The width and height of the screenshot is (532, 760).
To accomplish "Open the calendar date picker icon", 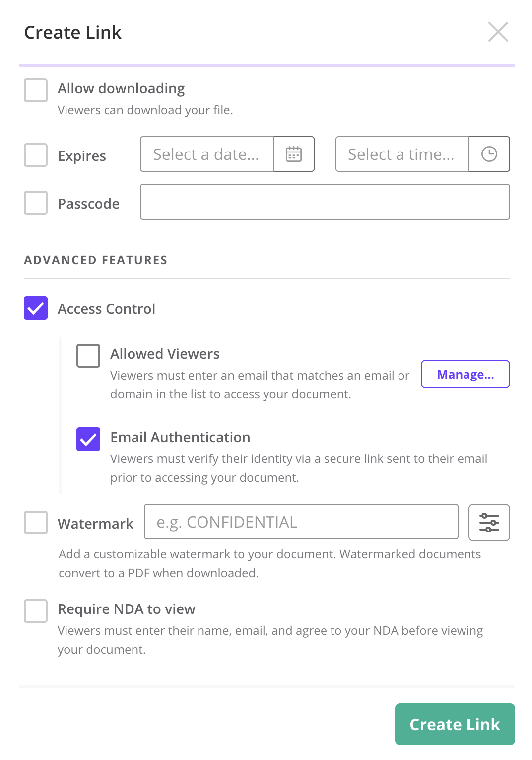I will [x=294, y=154].
